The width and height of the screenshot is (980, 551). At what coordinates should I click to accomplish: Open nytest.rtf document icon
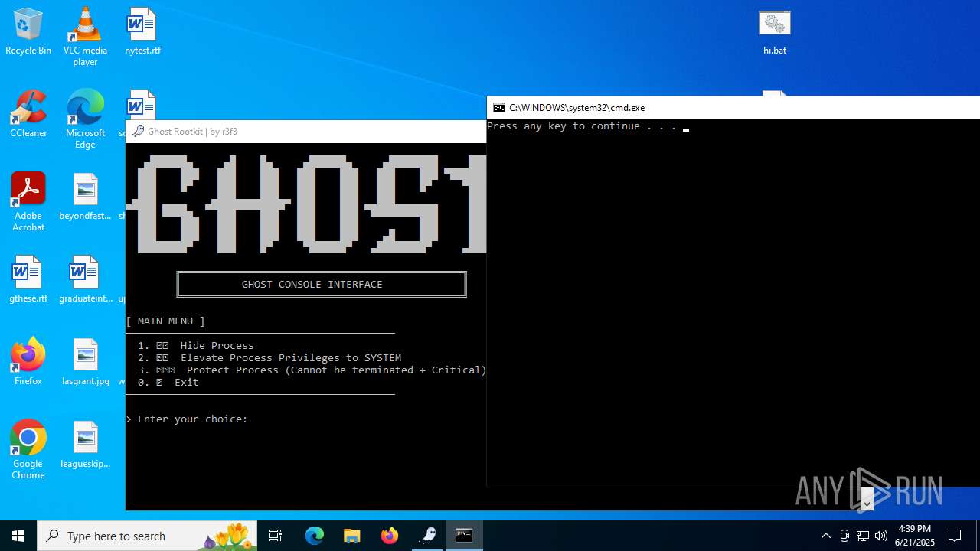[142, 31]
